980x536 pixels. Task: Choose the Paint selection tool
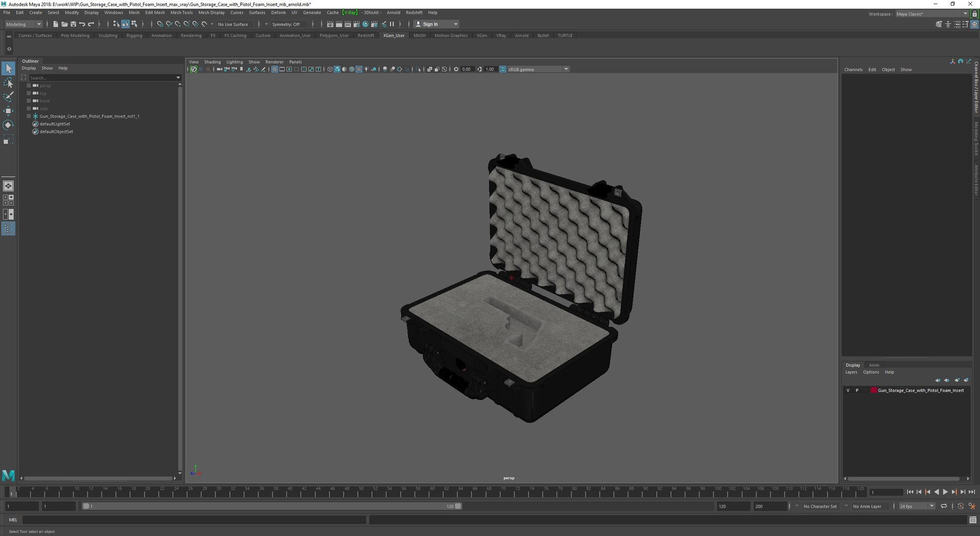point(8,96)
